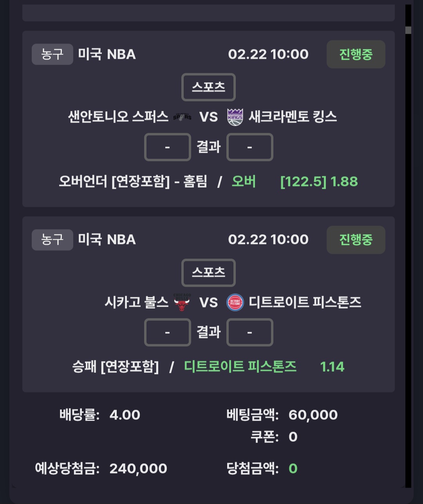Click the vertical scrollbar thumb on the right edge
The width and height of the screenshot is (423, 504).
pos(408,30)
